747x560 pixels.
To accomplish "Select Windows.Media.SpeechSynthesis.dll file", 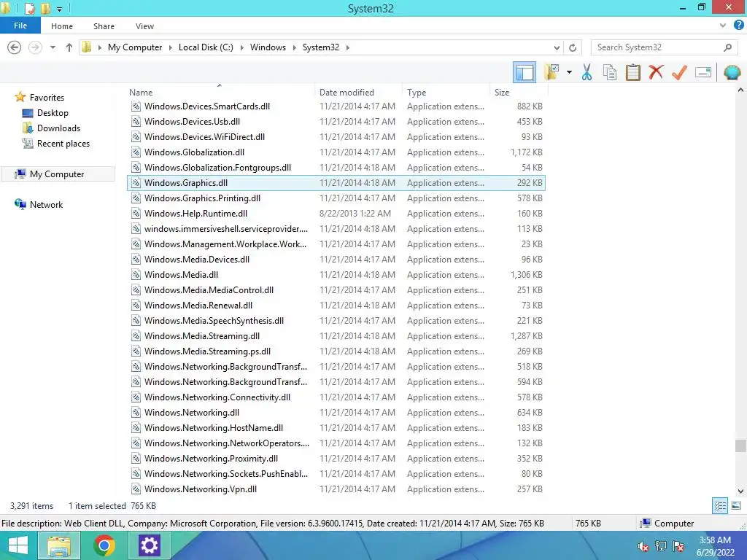I will tap(336, 321).
